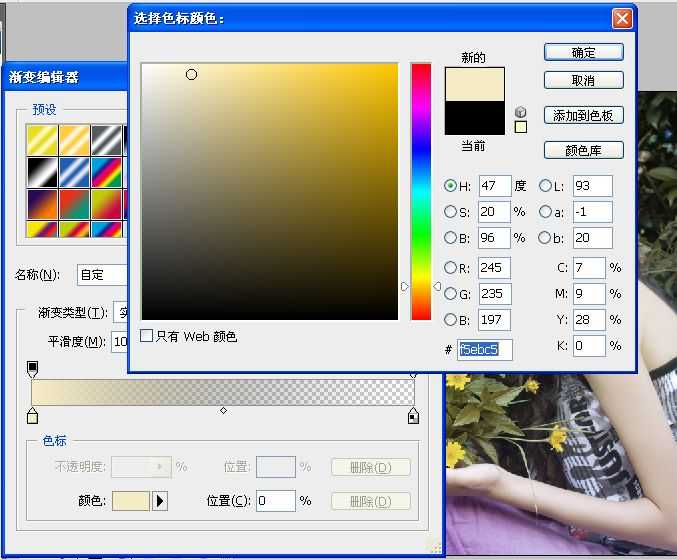Click the left hue slider triangle handle
The image size is (677, 559).
coord(405,286)
